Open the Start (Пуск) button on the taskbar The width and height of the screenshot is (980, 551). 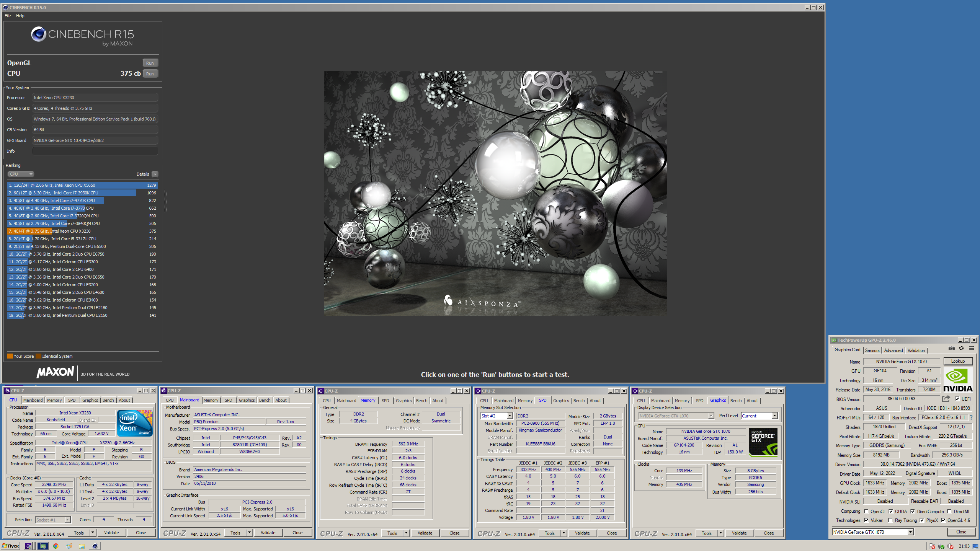pos(11,546)
